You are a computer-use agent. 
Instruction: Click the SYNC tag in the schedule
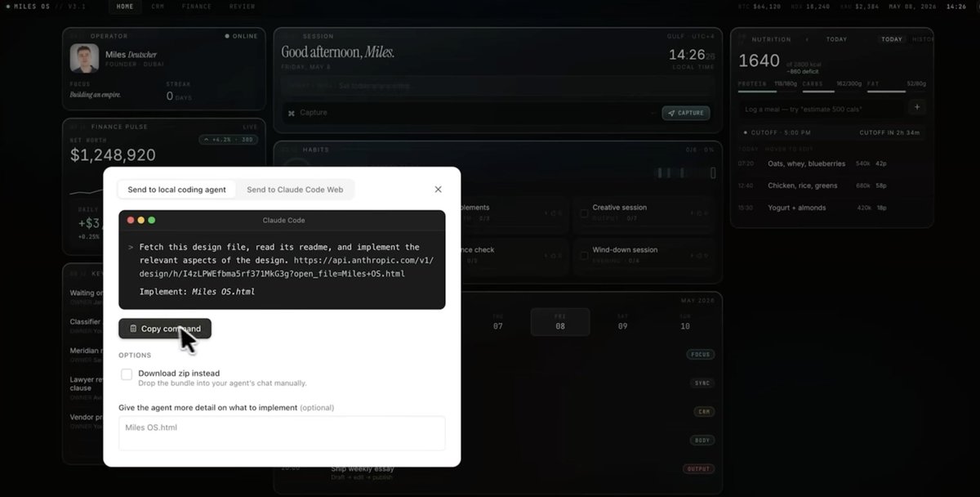pos(702,383)
